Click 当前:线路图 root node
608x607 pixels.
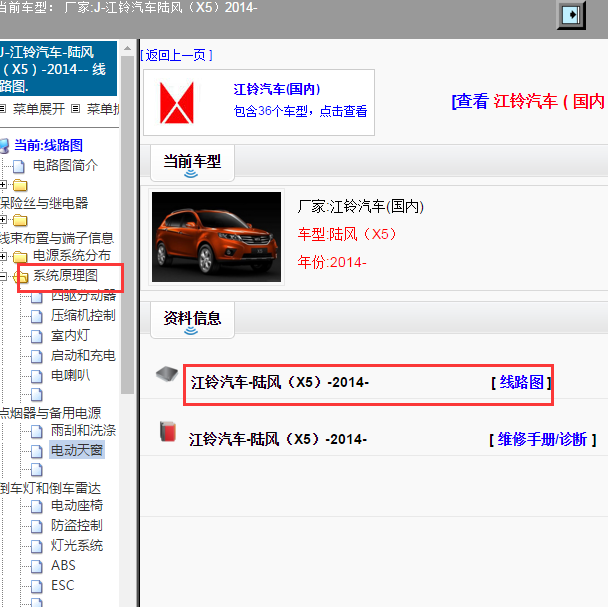(48, 145)
